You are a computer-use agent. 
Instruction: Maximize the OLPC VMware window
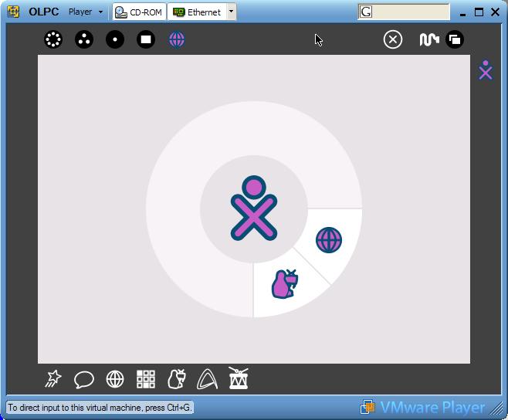point(479,12)
